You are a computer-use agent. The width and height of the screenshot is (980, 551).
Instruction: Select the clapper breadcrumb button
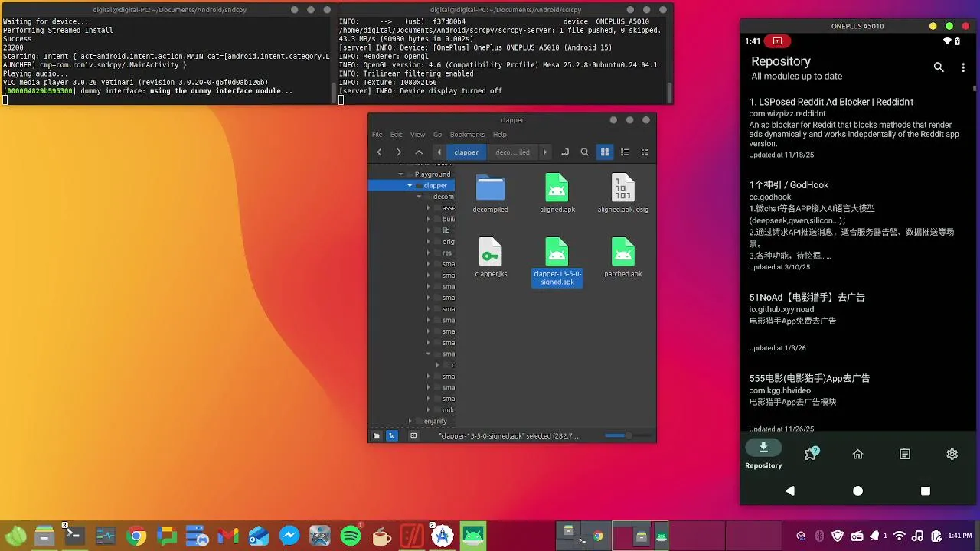pyautogui.click(x=465, y=152)
